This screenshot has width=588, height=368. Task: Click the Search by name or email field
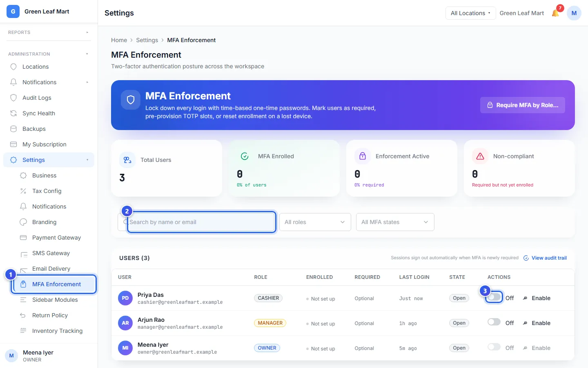pyautogui.click(x=197, y=222)
